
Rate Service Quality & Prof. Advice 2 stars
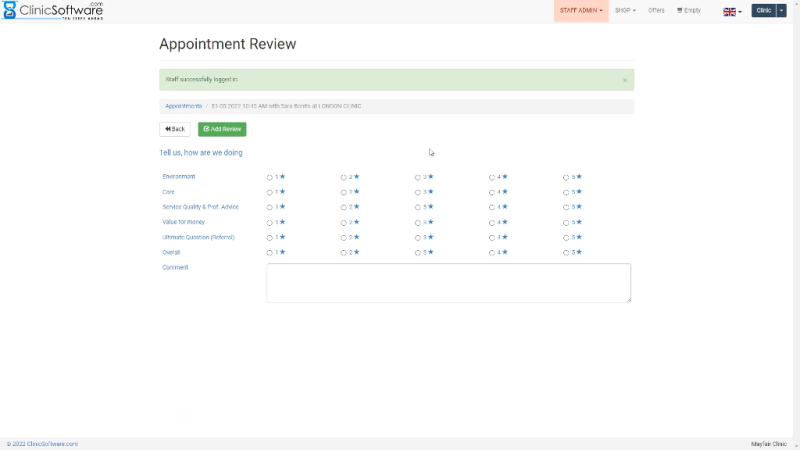343,208
